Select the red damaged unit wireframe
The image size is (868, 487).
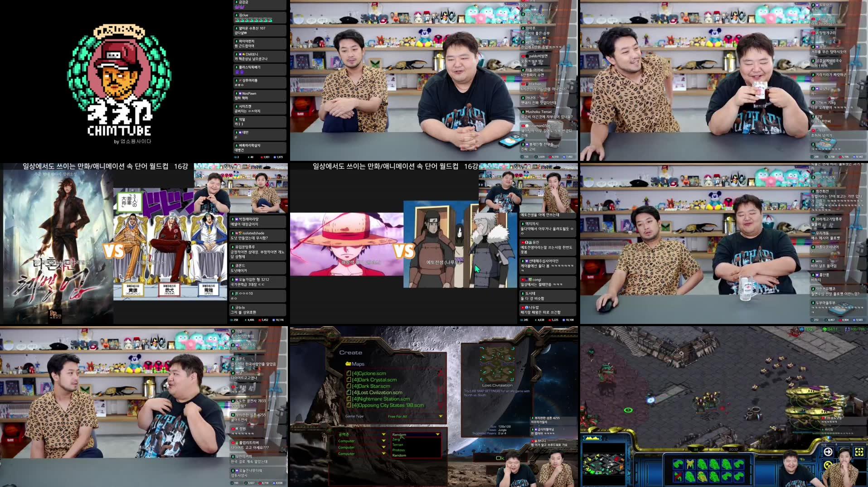coord(678,476)
